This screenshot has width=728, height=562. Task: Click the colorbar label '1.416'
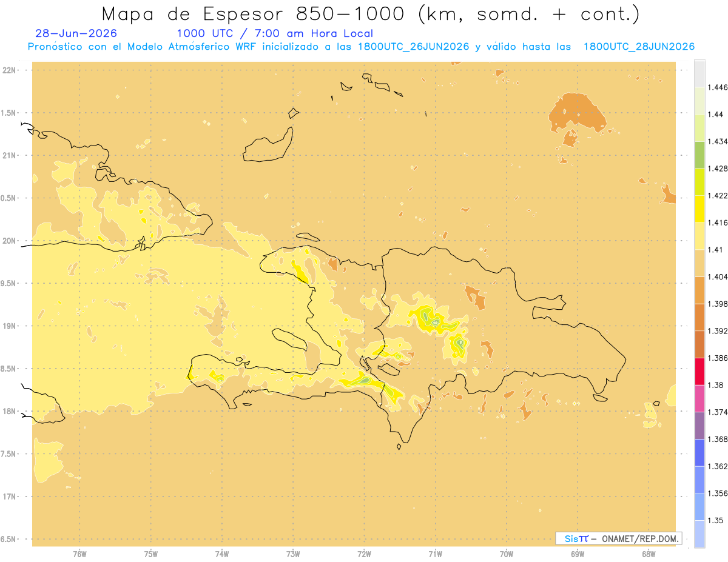click(718, 222)
